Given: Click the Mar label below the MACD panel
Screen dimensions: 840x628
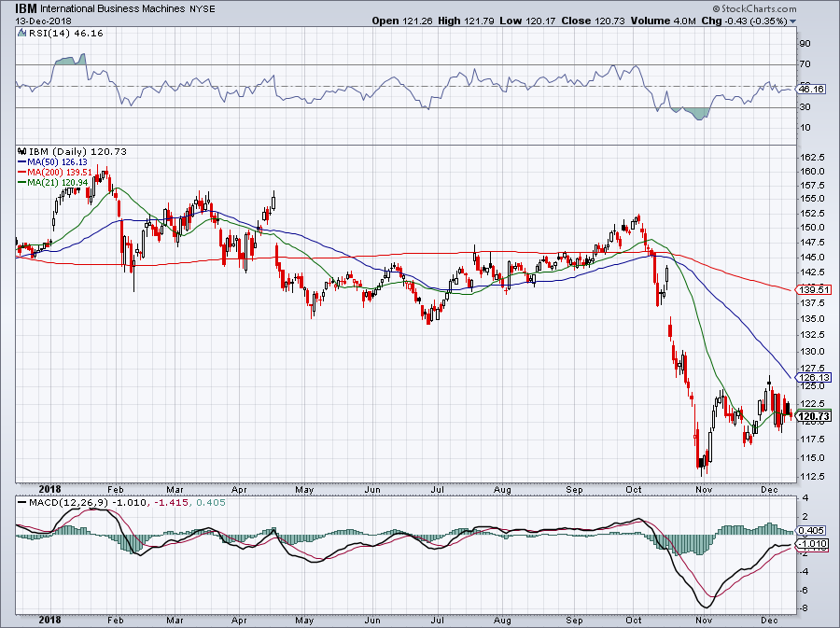Looking at the screenshot, I should pos(175,621).
